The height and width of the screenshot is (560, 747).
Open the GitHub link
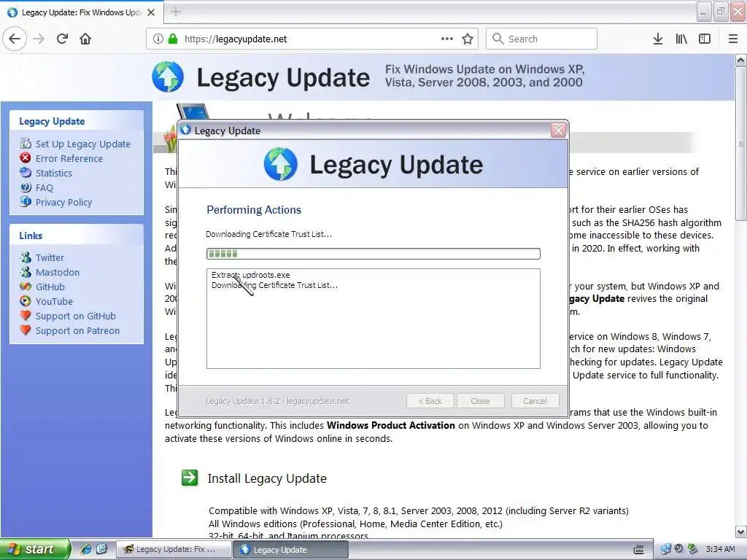click(50, 287)
